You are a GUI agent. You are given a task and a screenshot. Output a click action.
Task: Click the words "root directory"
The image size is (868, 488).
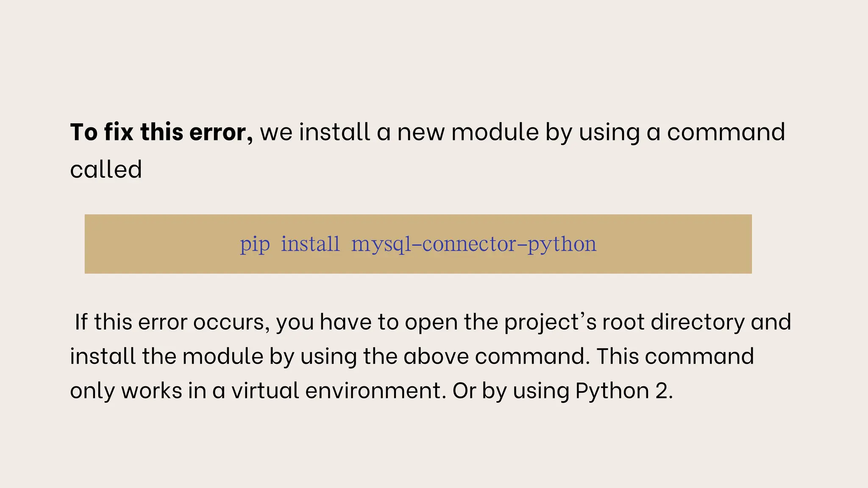click(x=673, y=322)
